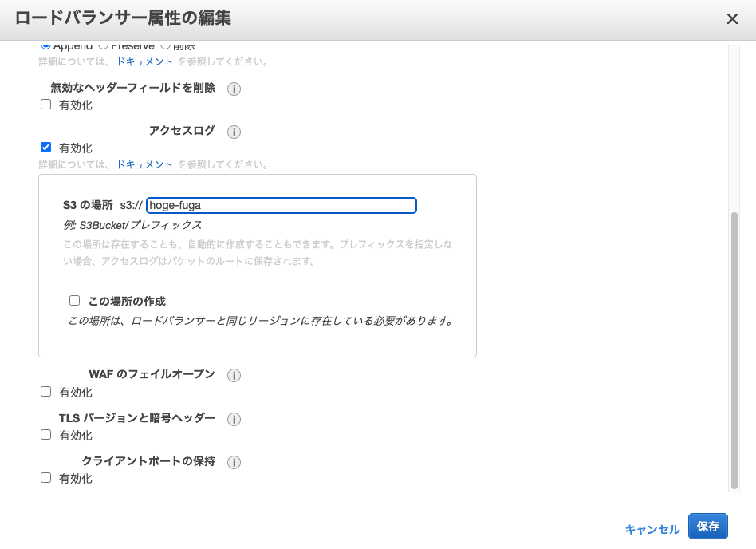
Task: Click the WAF のフェイルオープン info icon
Action: [x=234, y=375]
